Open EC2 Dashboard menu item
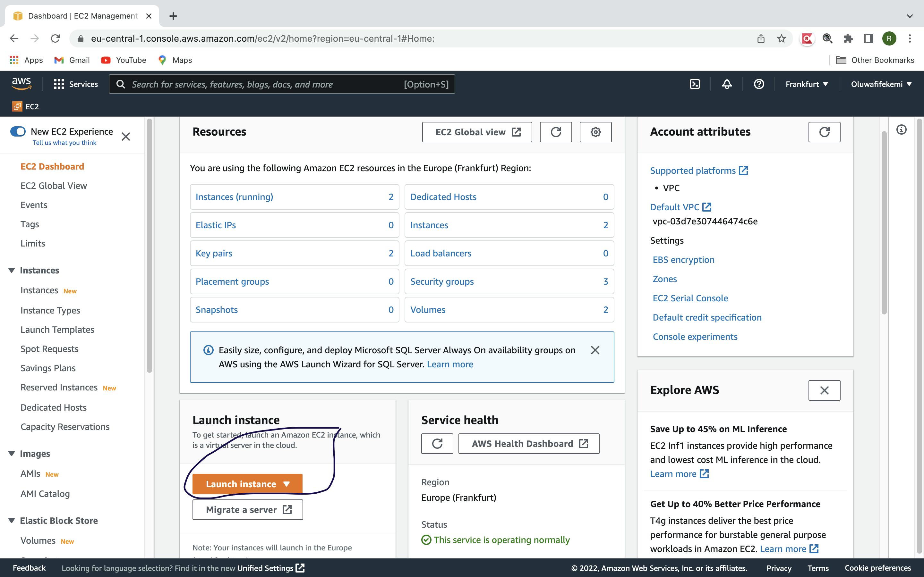The height and width of the screenshot is (577, 924). (x=52, y=166)
